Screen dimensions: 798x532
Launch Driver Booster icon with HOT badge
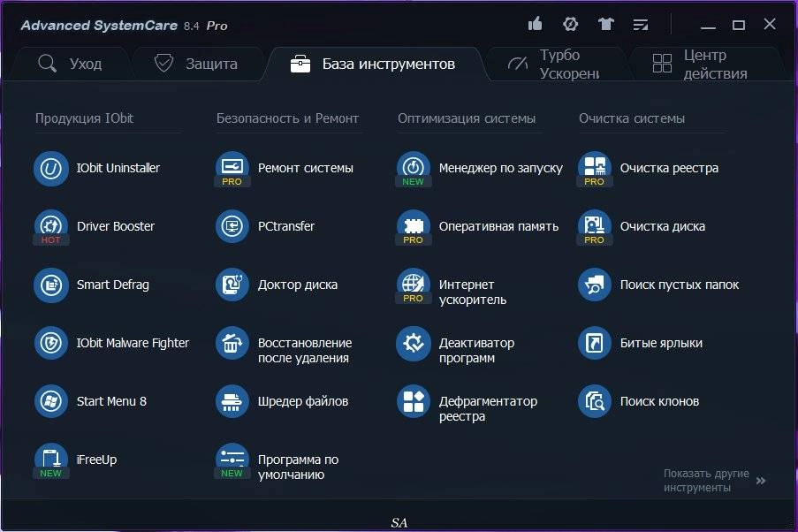(x=51, y=227)
